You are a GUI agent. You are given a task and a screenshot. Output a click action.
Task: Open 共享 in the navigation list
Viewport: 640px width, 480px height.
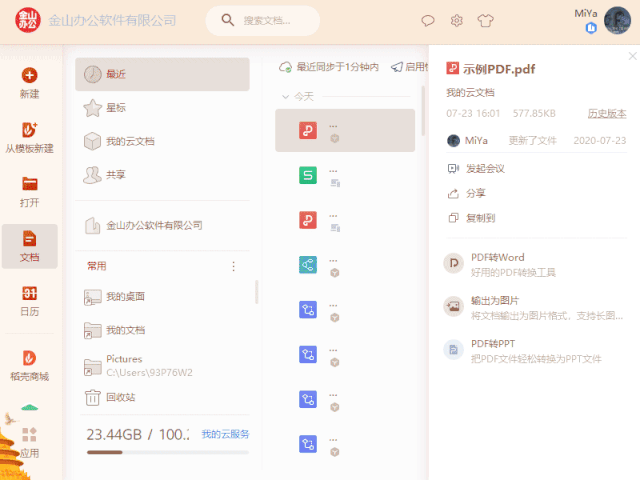[x=162, y=175]
